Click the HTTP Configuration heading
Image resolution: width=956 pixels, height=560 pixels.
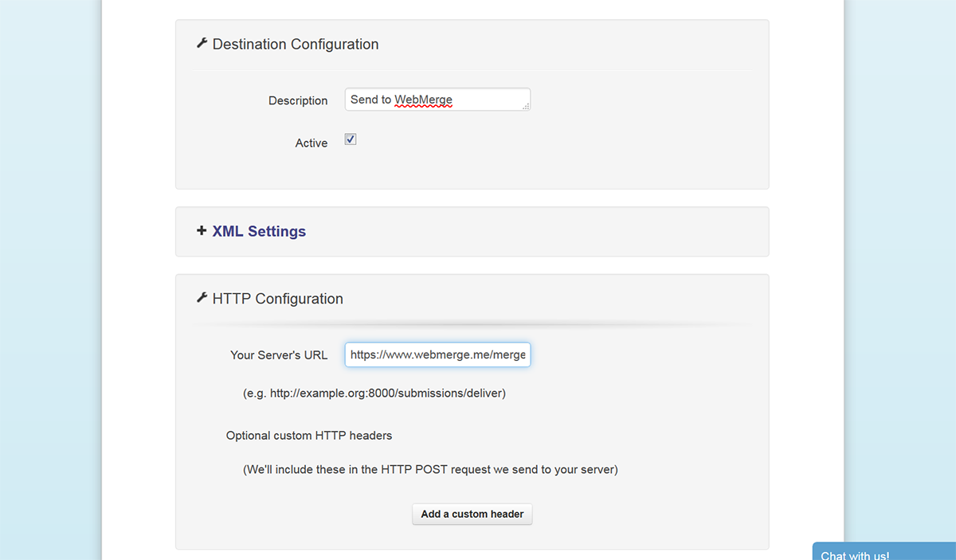(x=277, y=299)
